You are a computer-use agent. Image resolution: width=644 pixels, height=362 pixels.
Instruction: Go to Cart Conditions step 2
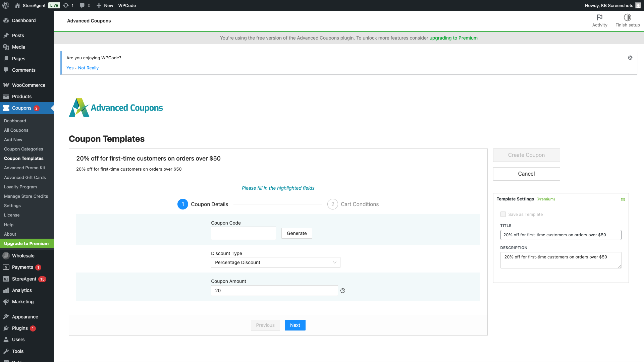pyautogui.click(x=353, y=204)
